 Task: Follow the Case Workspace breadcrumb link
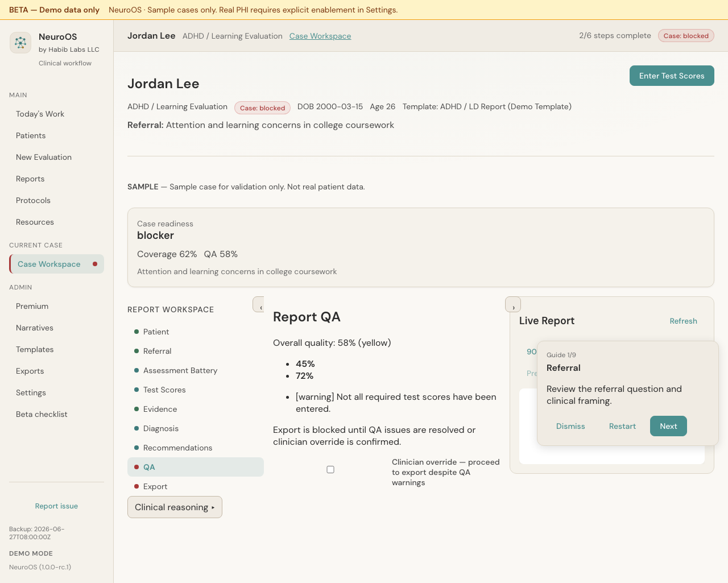pos(320,36)
